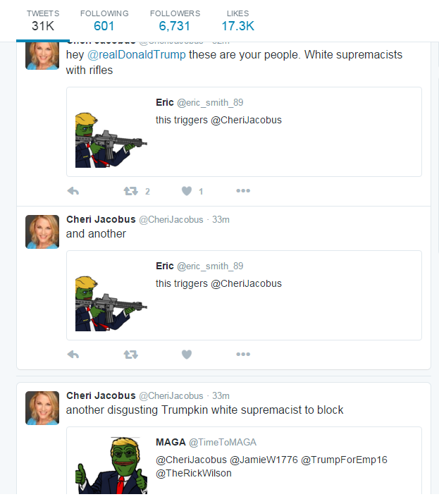View the 17.3K Likes tab

(x=237, y=21)
